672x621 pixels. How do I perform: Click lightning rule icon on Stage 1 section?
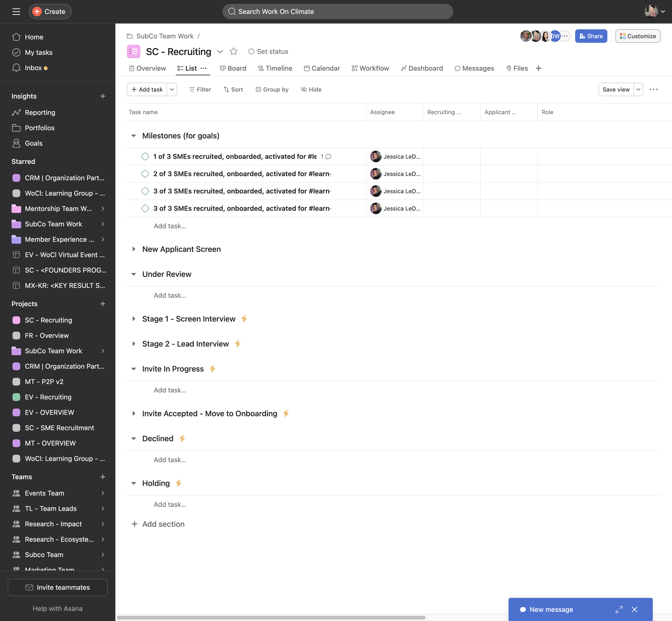pyautogui.click(x=244, y=319)
